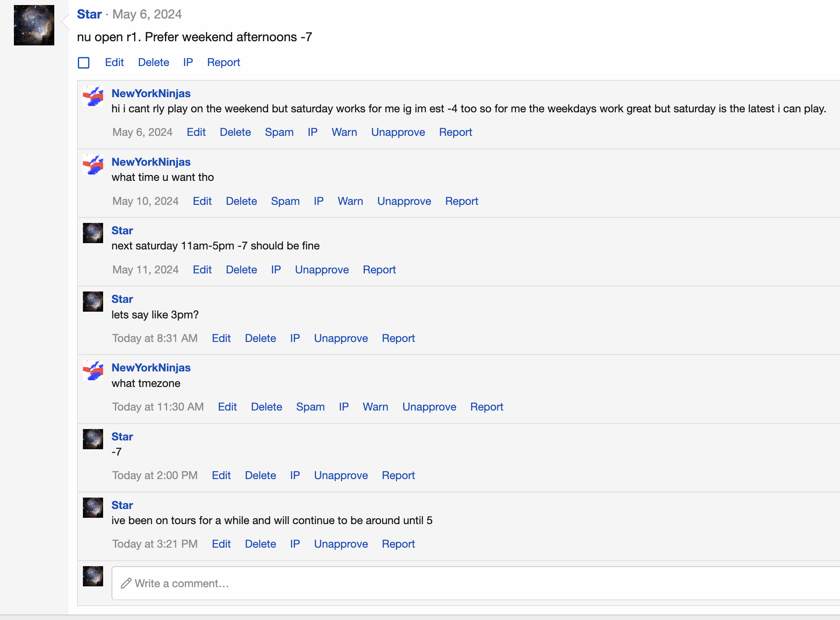Mark May 6 NewYorkNinjas comment as Spam
840x620 pixels.
[x=279, y=132]
